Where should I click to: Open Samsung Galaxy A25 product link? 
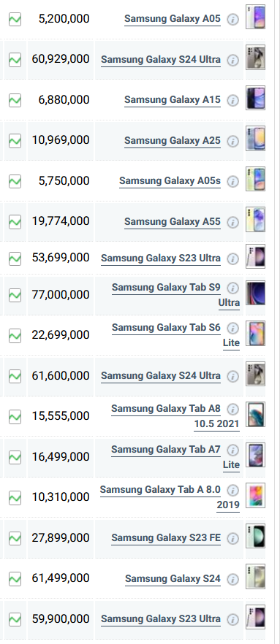(x=173, y=140)
